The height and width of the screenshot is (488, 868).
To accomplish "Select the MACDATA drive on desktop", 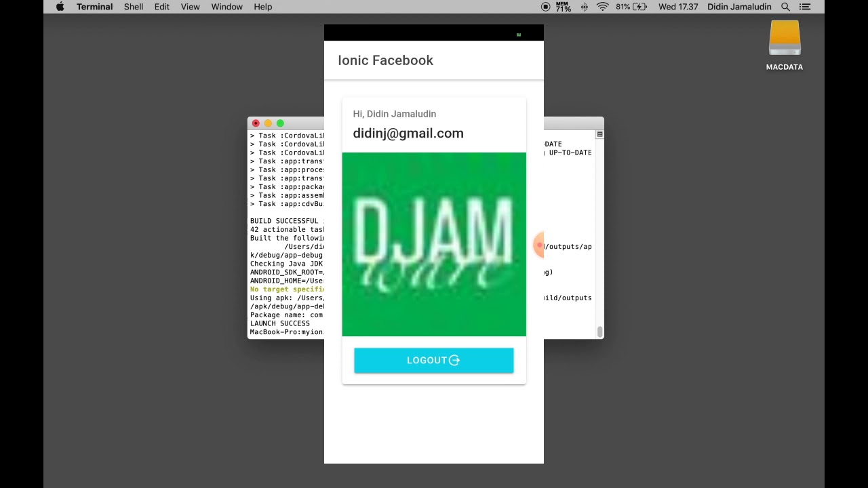I will point(785,45).
